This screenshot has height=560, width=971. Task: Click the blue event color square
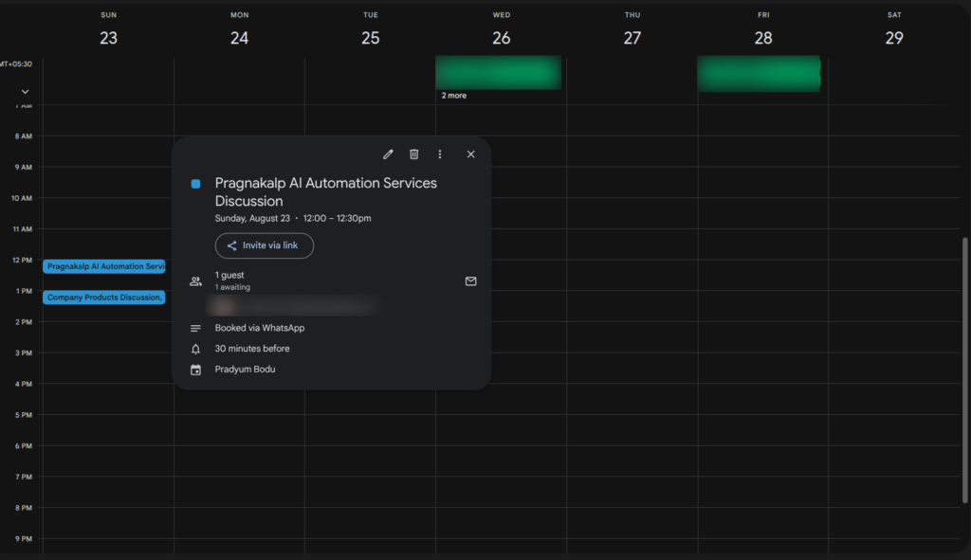195,184
